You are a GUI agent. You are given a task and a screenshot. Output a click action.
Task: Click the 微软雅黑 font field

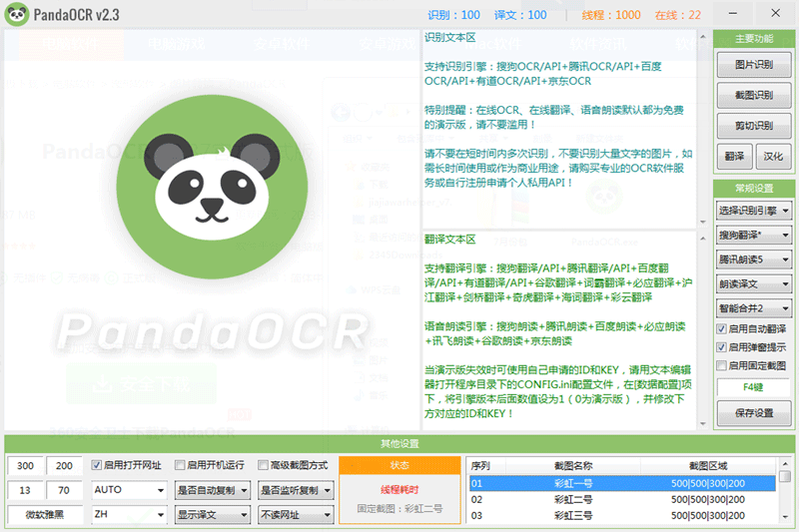45,514
